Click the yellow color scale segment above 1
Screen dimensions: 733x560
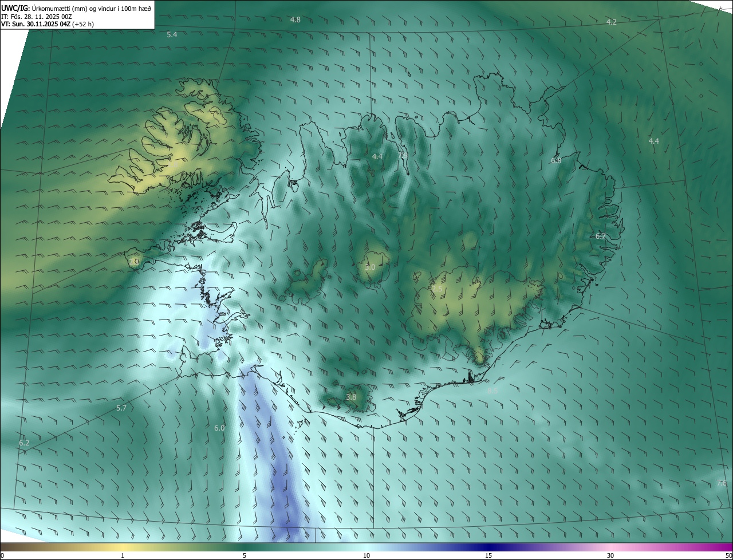(123, 547)
